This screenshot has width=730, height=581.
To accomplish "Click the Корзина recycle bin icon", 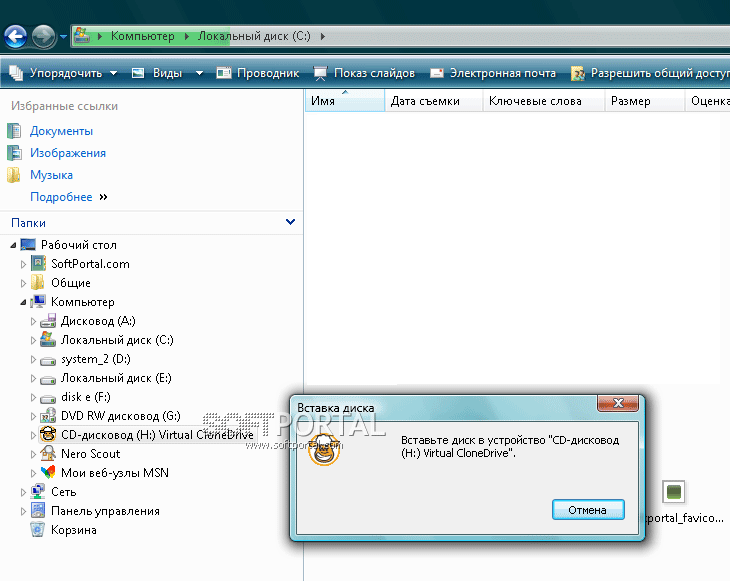I will coord(37,530).
